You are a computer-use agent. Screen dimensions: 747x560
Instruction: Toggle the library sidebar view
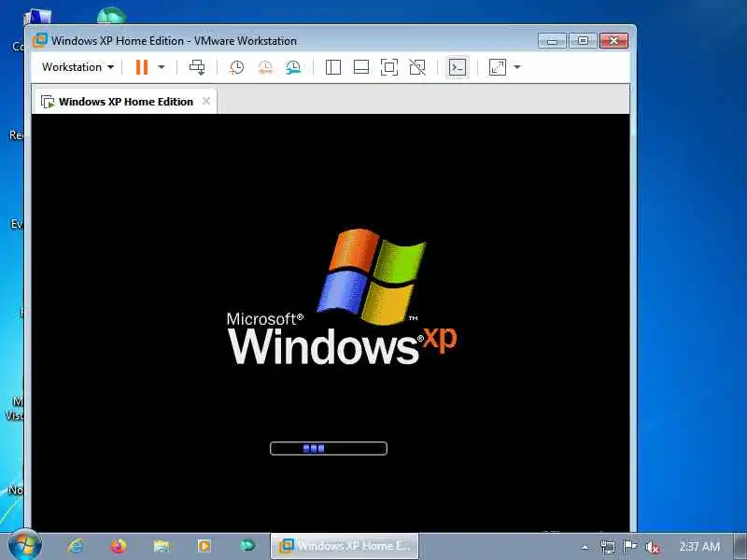[x=333, y=67]
